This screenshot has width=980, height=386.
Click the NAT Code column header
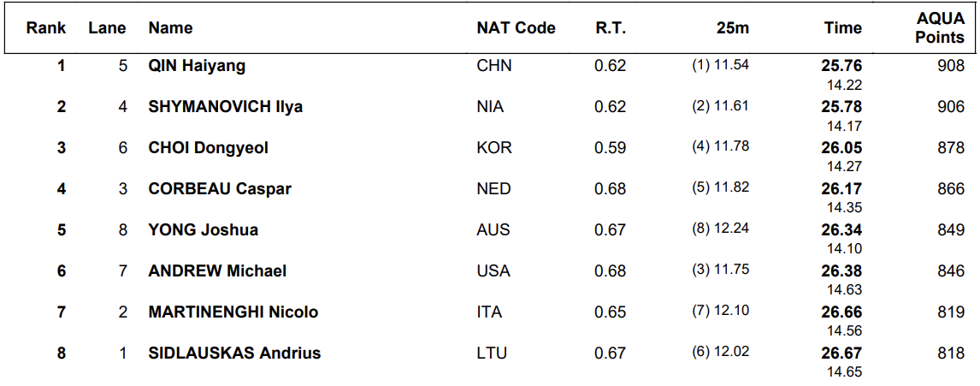[x=516, y=28]
